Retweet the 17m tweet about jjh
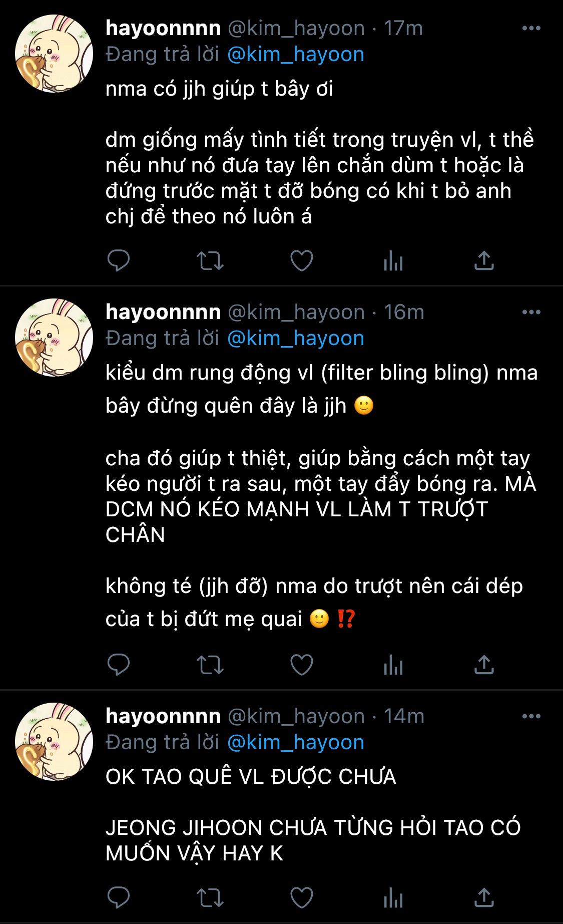The height and width of the screenshot is (924, 563). [210, 261]
